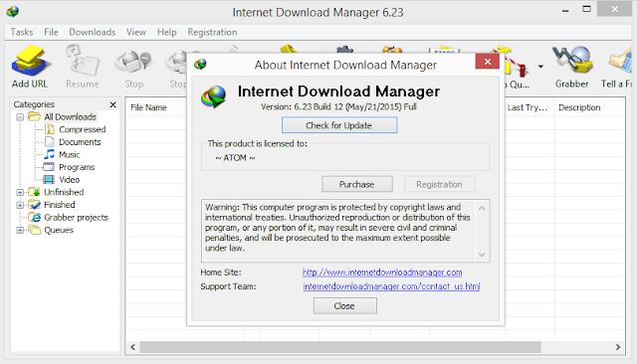
Task: Select the Unfinished category
Action: coord(64,192)
